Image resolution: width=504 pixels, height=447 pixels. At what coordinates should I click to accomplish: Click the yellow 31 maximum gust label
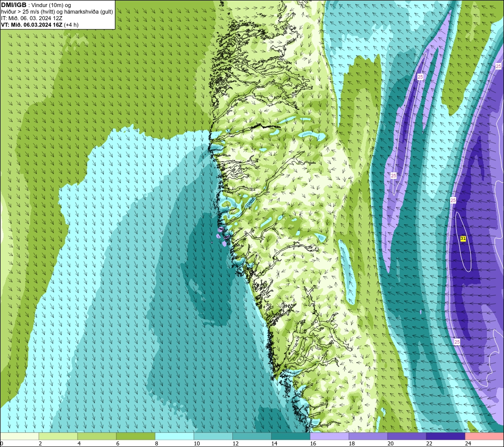coord(463,238)
